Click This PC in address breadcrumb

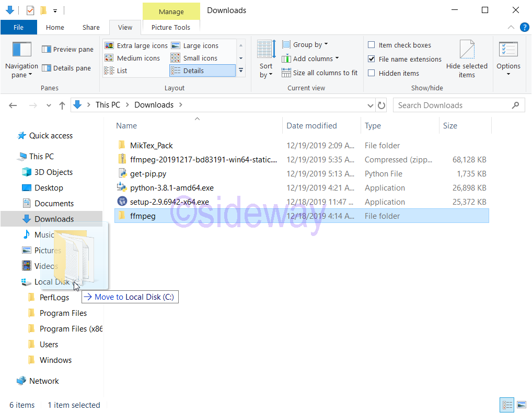point(108,105)
